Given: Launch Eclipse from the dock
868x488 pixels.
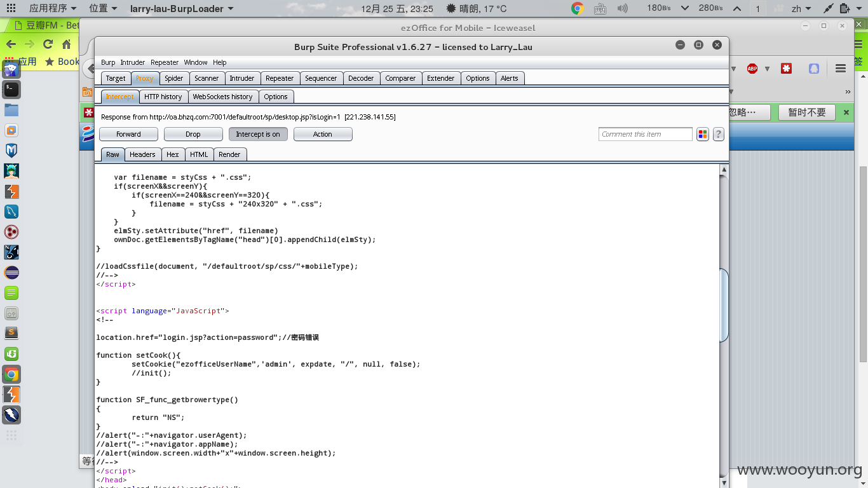Looking at the screenshot, I should (11, 273).
